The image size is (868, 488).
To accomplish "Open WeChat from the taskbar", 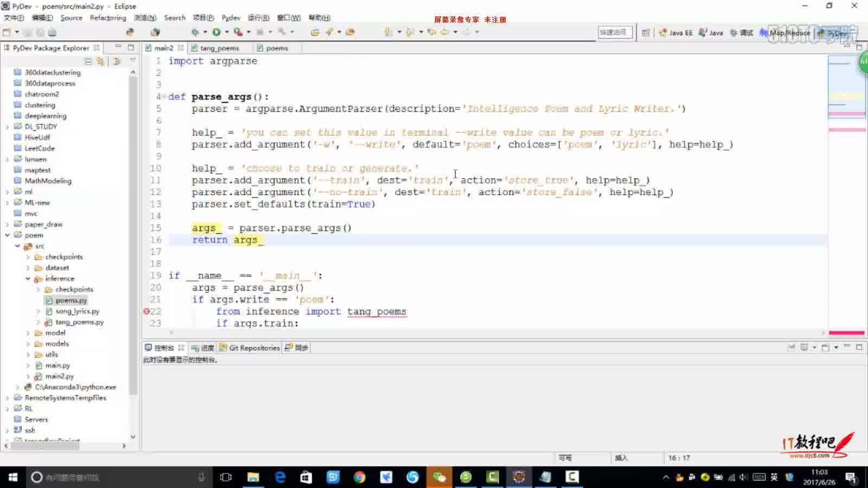I will [x=439, y=477].
